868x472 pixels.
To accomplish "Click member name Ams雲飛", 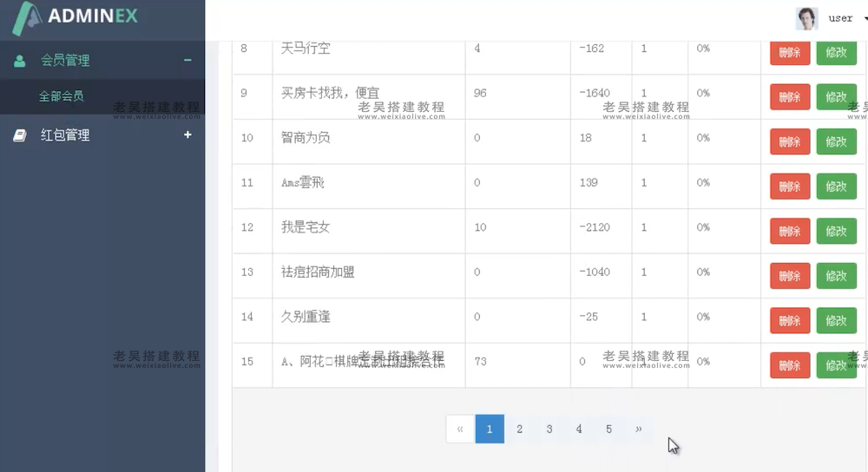I will coord(303,182).
